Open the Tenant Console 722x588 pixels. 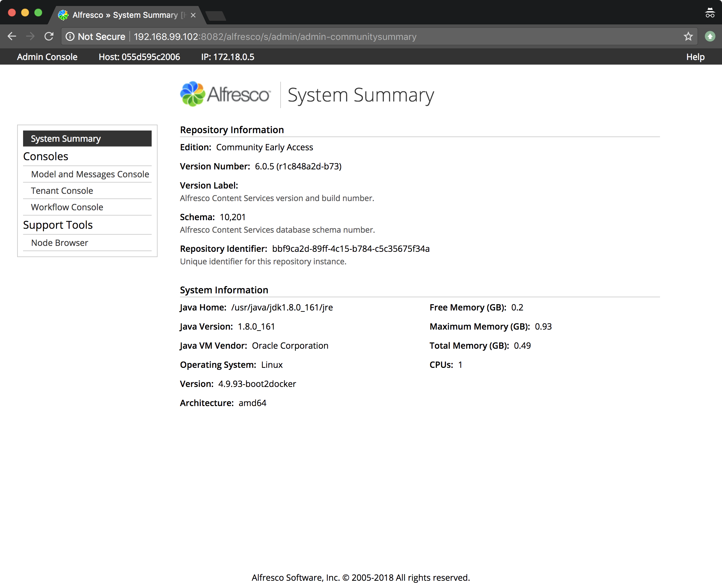pos(62,191)
